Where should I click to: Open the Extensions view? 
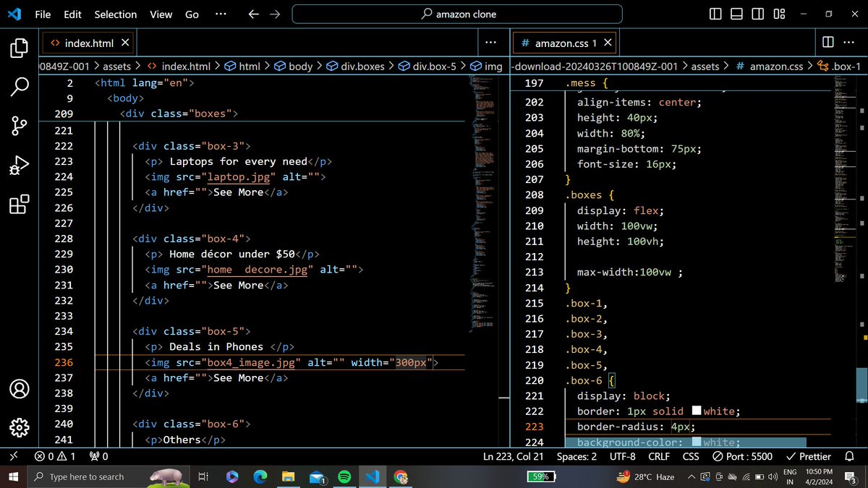[19, 205]
